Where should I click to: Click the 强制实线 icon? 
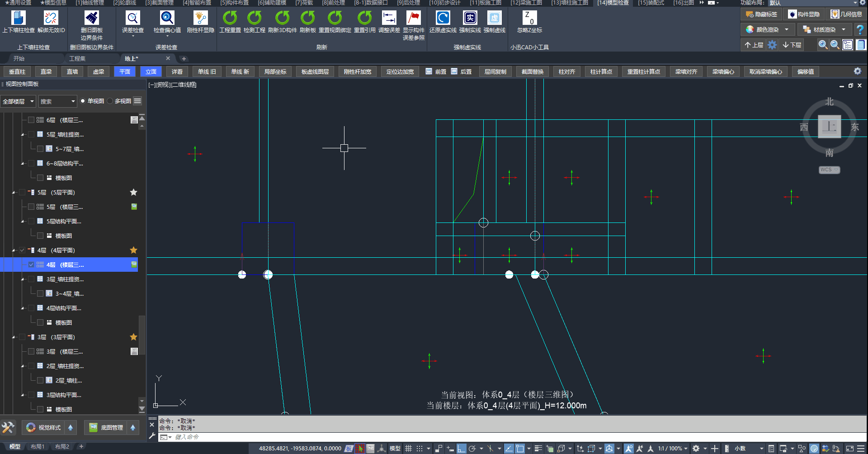[470, 18]
